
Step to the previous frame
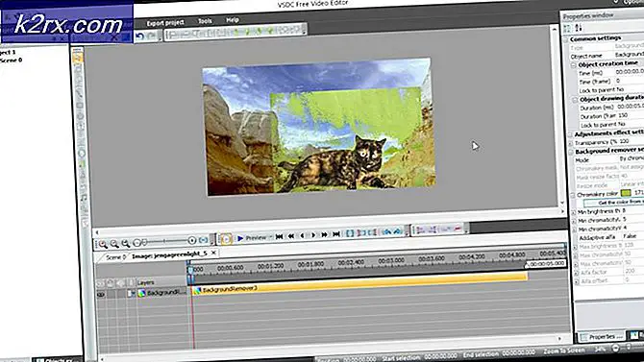click(302, 235)
